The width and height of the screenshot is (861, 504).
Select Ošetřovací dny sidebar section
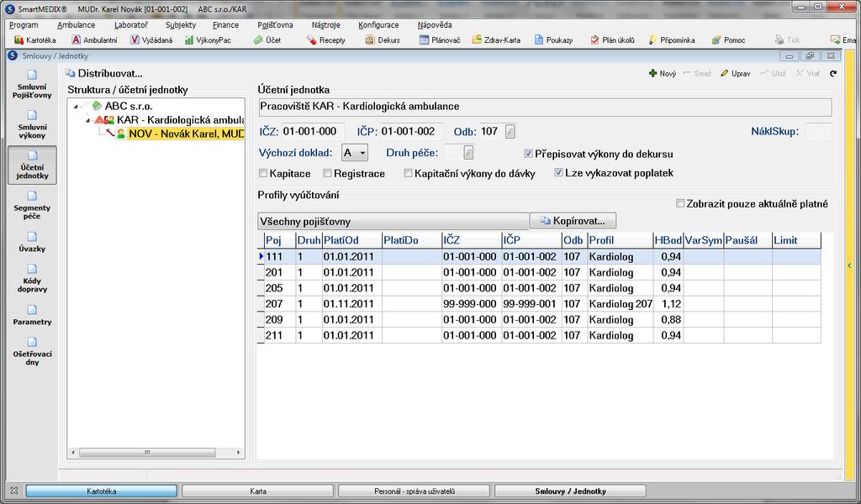coord(32,351)
